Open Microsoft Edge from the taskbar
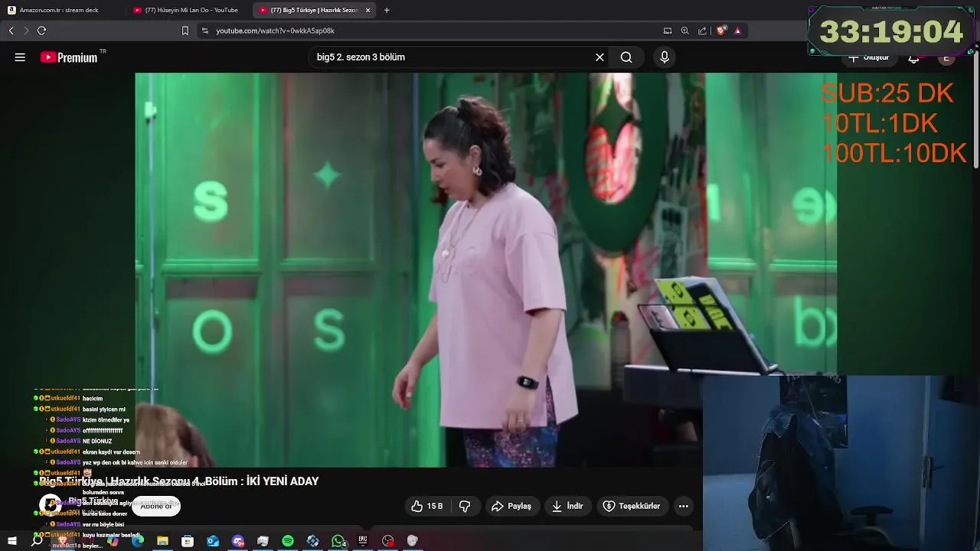 138,541
